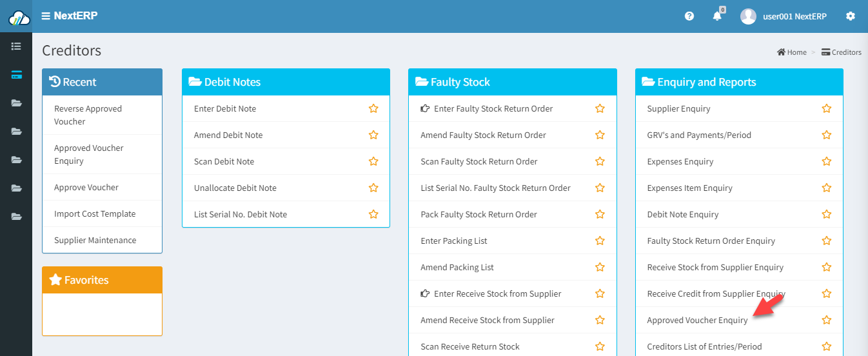Open the settings gear icon

point(851,16)
